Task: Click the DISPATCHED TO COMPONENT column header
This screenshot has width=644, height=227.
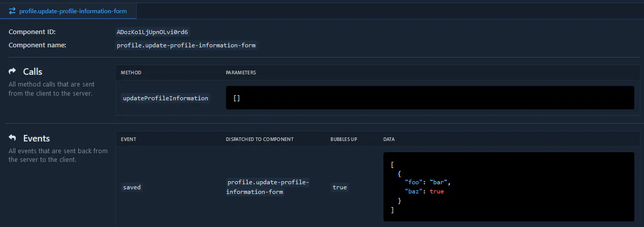Action: [x=260, y=139]
